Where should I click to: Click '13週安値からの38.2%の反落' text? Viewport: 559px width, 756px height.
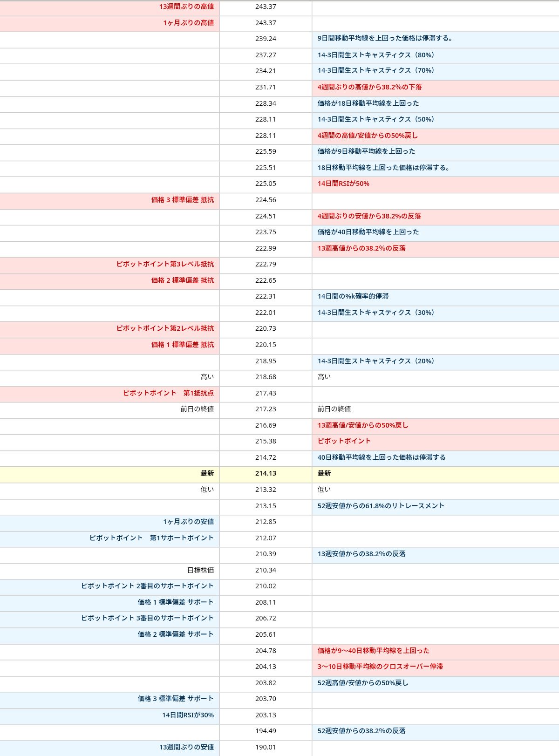point(361,554)
